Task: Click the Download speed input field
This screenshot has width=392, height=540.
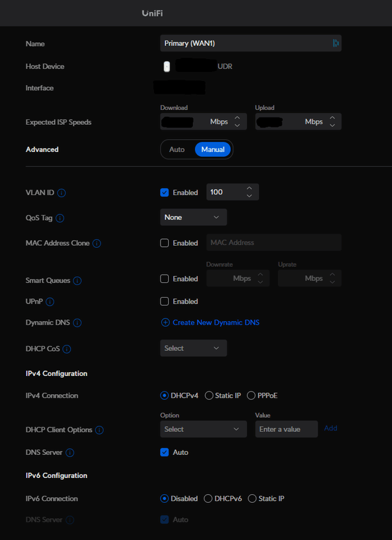Action: click(x=203, y=122)
